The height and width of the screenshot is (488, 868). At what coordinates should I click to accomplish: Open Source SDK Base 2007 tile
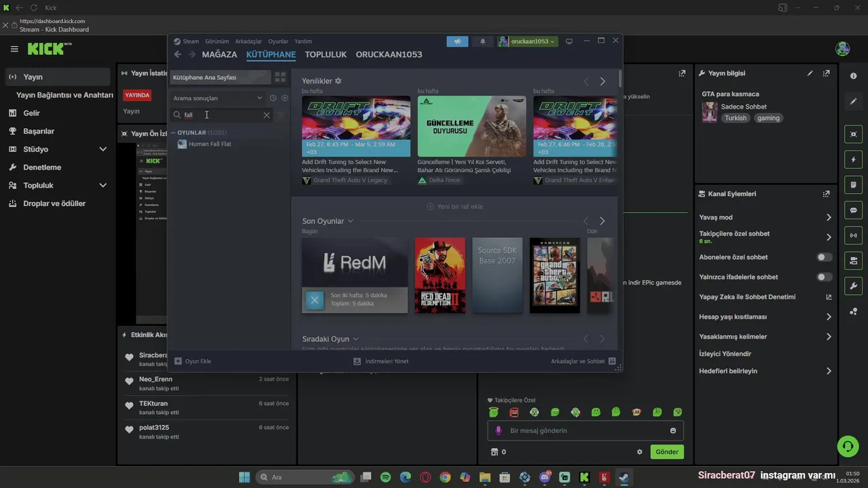click(497, 275)
